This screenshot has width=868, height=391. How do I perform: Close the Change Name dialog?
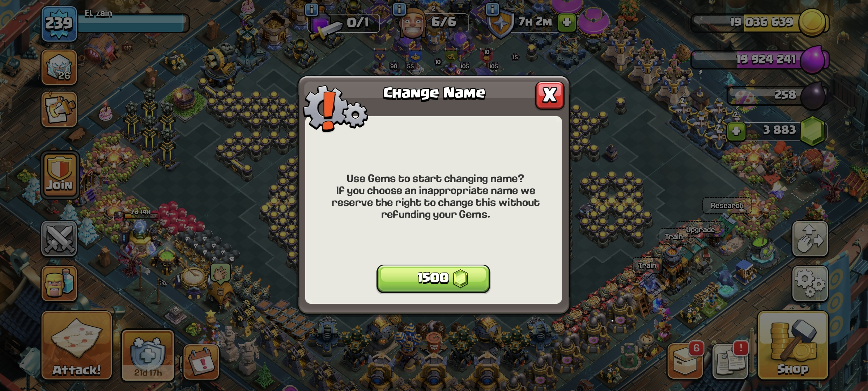tap(549, 95)
